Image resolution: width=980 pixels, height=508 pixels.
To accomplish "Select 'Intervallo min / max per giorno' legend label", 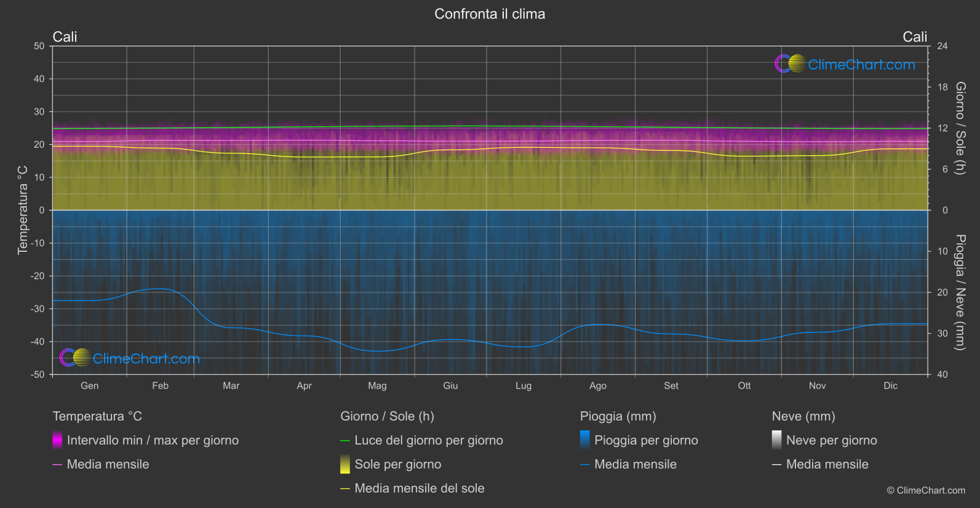I will coord(153,440).
